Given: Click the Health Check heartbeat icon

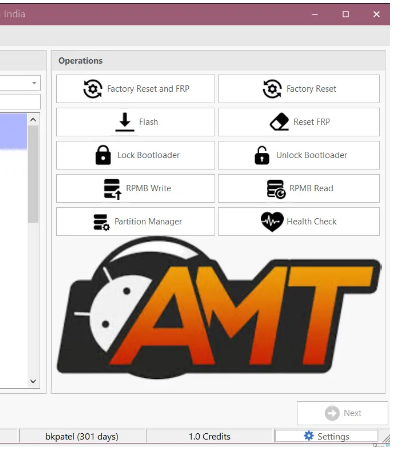Looking at the screenshot, I should click(272, 222).
